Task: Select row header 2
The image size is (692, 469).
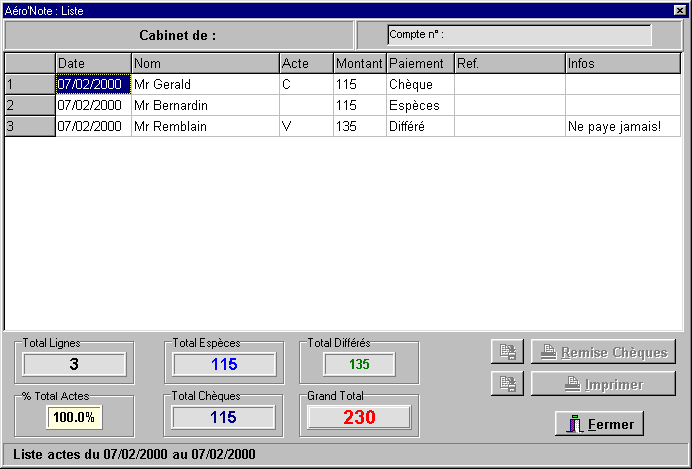Action: [x=30, y=105]
